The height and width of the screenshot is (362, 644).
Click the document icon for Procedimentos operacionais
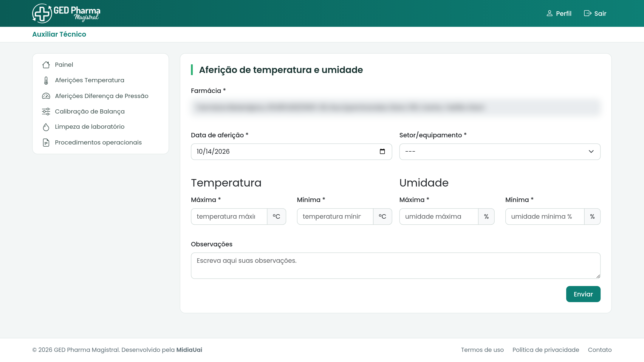pos(46,142)
